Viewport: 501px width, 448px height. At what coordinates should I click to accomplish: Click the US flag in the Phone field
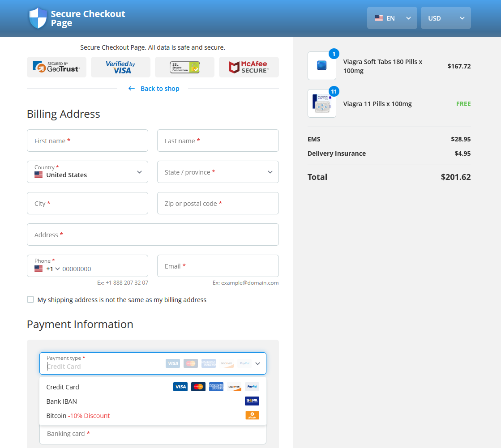click(x=39, y=269)
